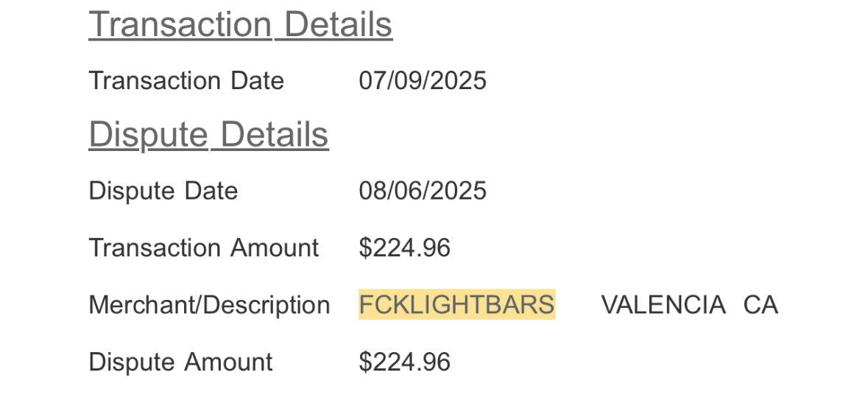Click "Dispute" in the Dispute Details heading
Image resolution: width=868 pixels, height=403 pixels.
click(148, 135)
